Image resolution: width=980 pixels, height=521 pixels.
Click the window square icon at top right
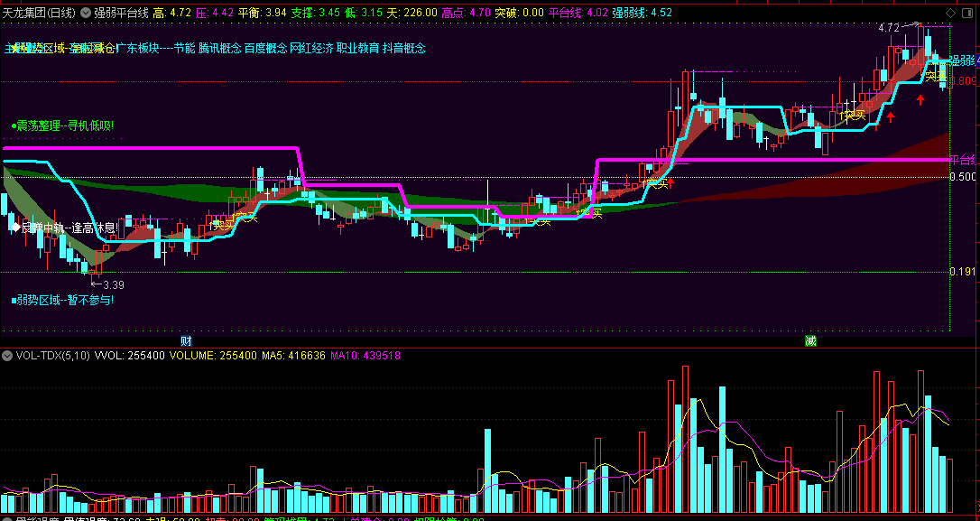(x=969, y=13)
